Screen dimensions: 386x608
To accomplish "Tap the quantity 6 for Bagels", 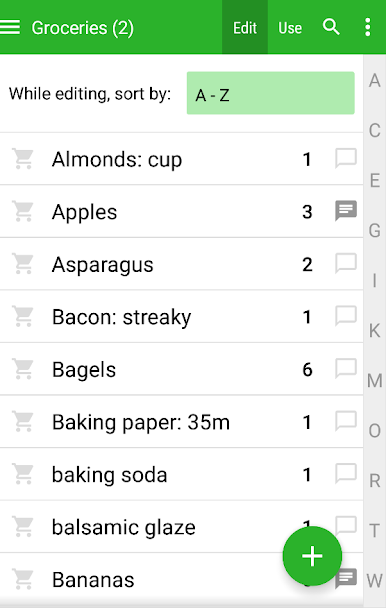I will pyautogui.click(x=307, y=370).
